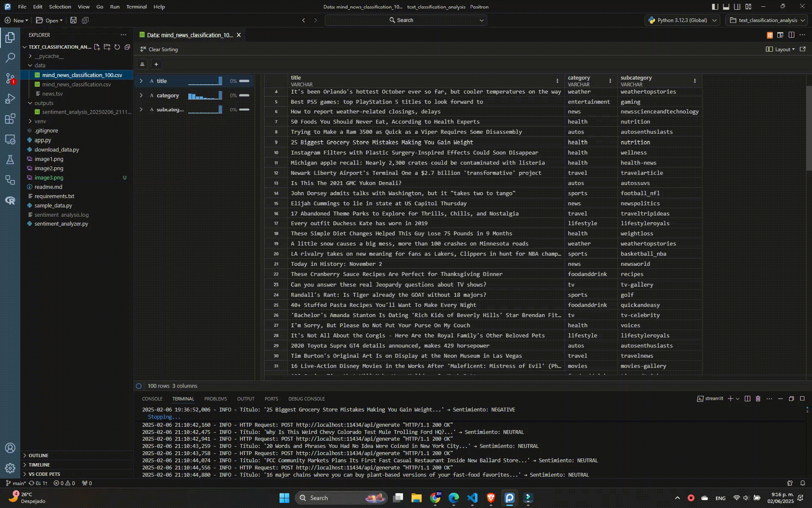Click New Folder icon in Explorer header
Image resolution: width=812 pixels, height=508 pixels.
pos(107,47)
